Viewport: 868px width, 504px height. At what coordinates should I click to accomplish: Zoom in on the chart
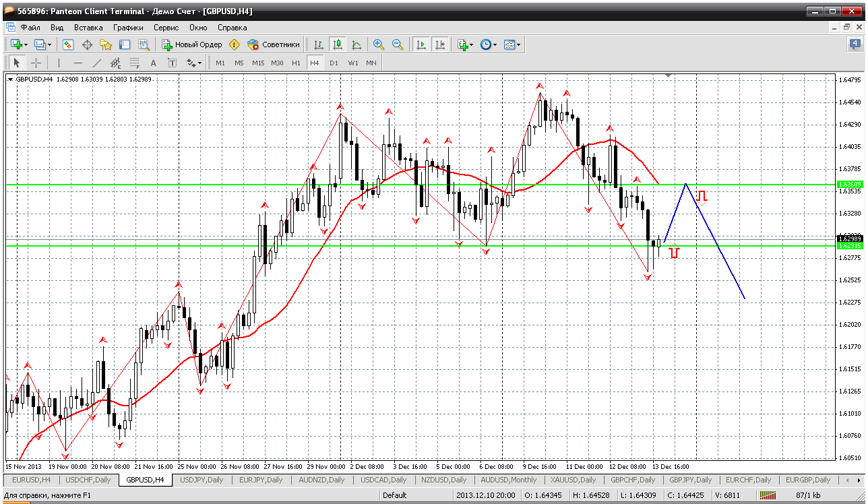[x=379, y=44]
